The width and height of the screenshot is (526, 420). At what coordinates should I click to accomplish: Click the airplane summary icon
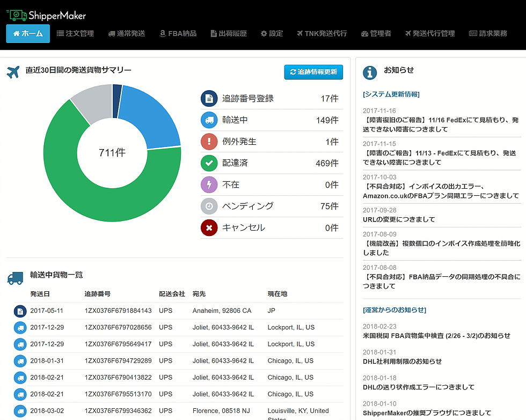pyautogui.click(x=13, y=72)
